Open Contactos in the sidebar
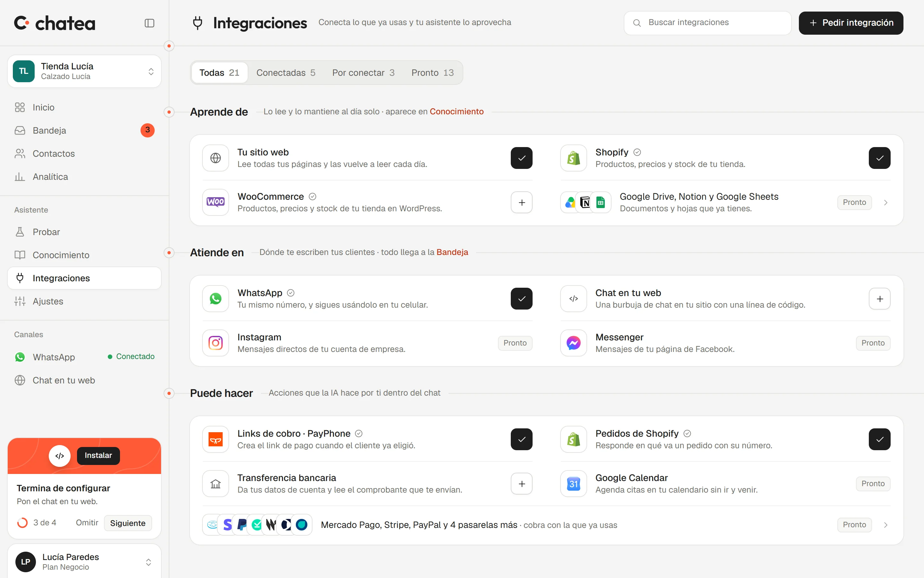Image resolution: width=924 pixels, height=578 pixels. [x=84, y=154]
